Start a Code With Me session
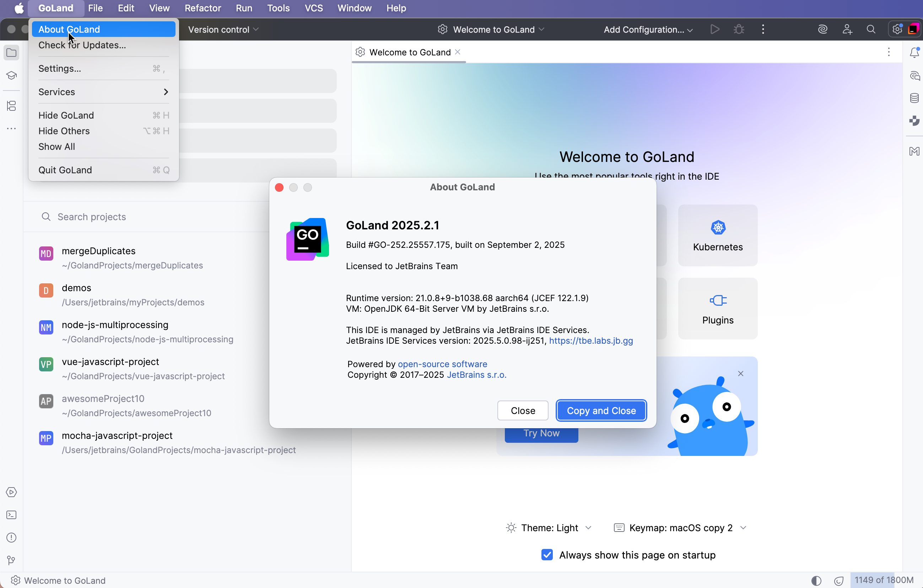923x588 pixels. point(847,29)
